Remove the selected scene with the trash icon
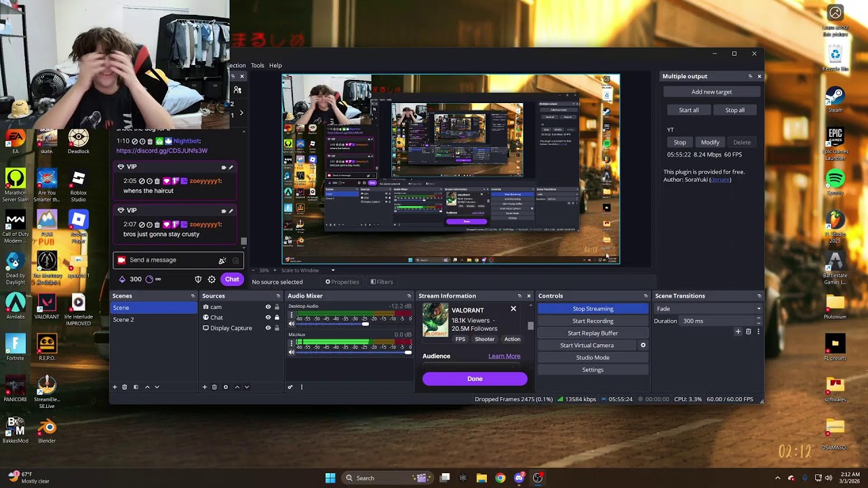 [x=125, y=387]
